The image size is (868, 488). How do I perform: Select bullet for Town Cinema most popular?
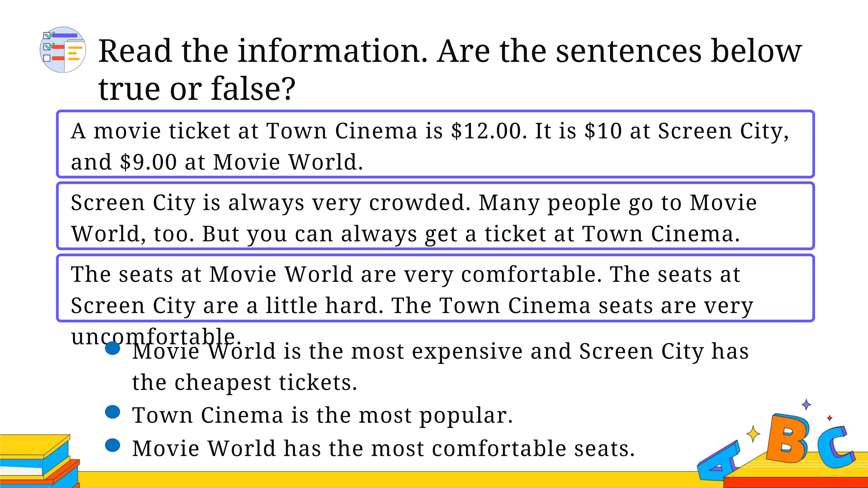[113, 412]
